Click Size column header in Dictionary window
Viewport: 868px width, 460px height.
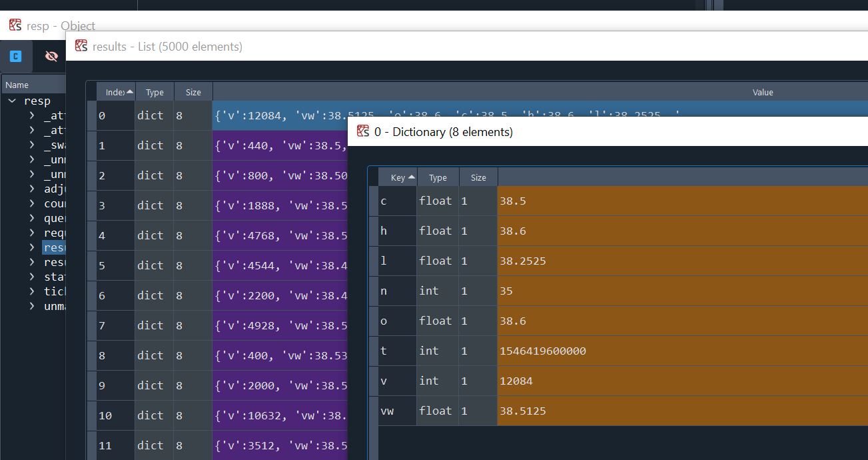478,177
